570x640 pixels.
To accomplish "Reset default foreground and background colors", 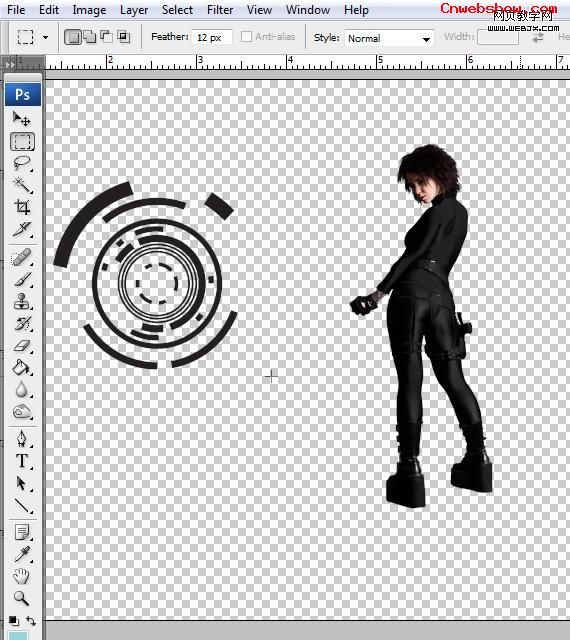I will coord(13,621).
